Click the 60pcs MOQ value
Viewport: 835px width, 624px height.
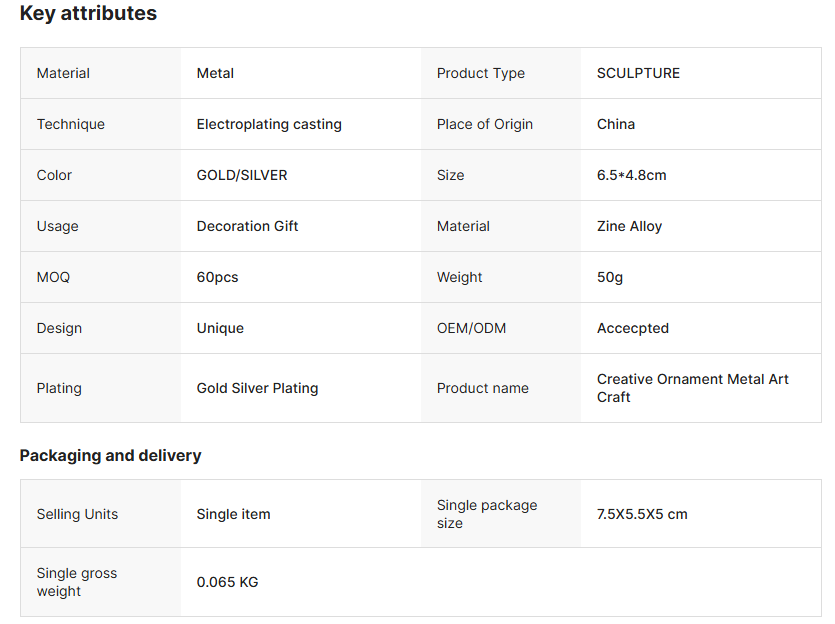click(217, 277)
